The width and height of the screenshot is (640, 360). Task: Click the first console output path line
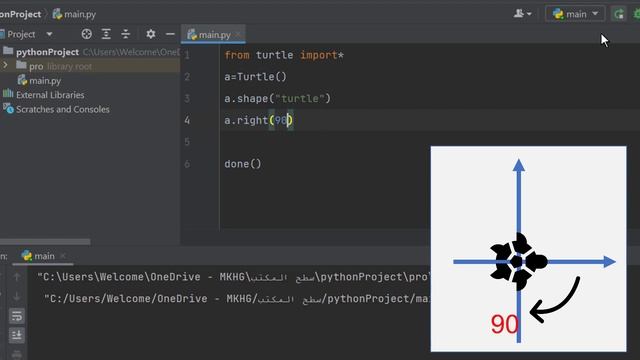coord(233,277)
